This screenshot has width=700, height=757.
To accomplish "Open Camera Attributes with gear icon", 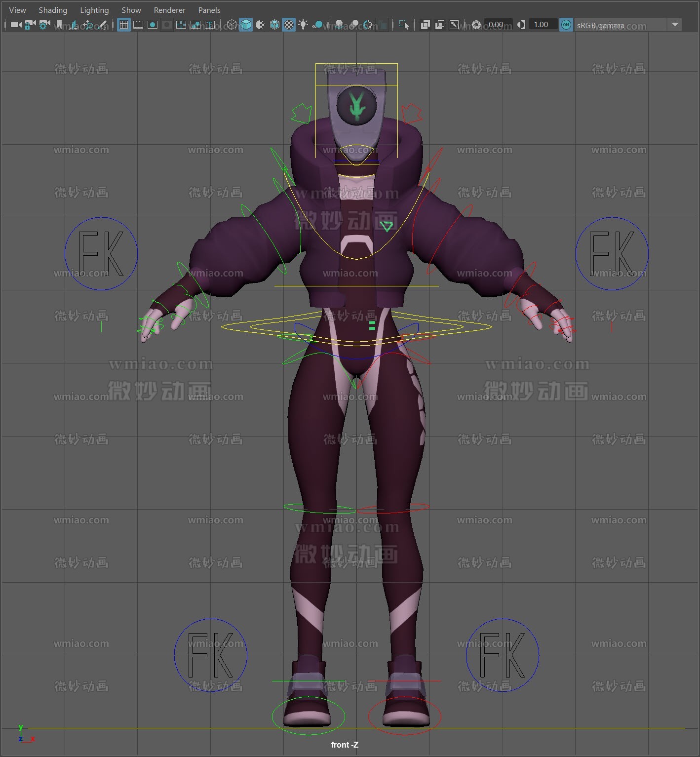I will [44, 25].
